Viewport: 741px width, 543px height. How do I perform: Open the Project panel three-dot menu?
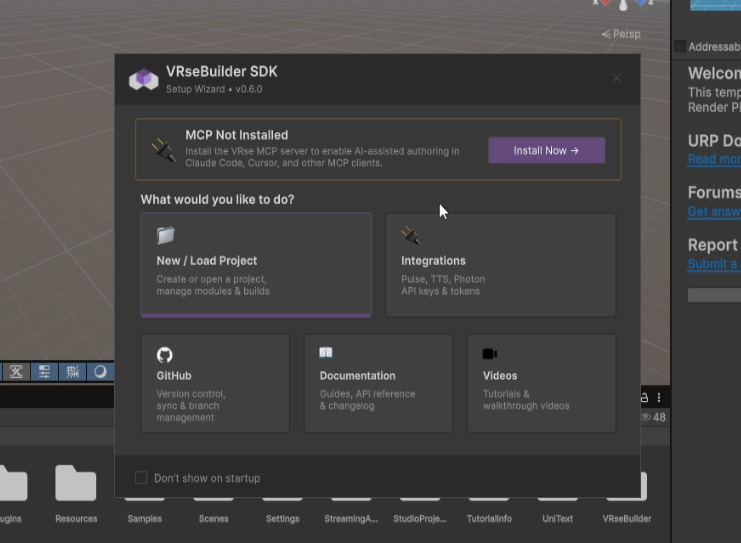659,397
